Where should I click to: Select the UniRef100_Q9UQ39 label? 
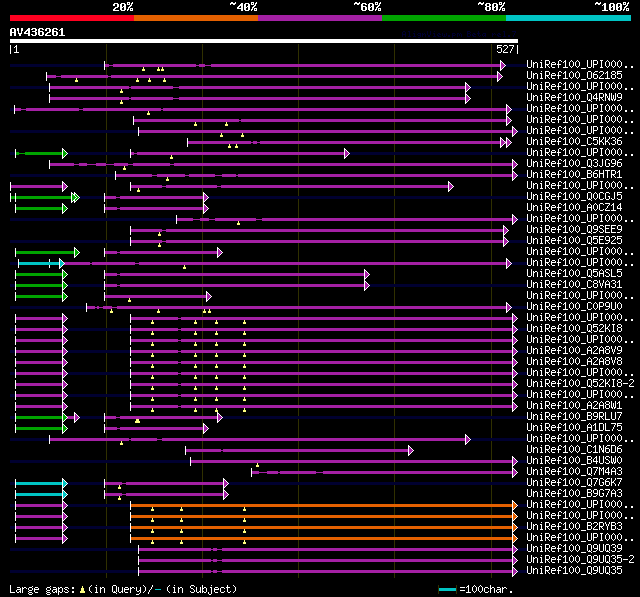pos(574,549)
